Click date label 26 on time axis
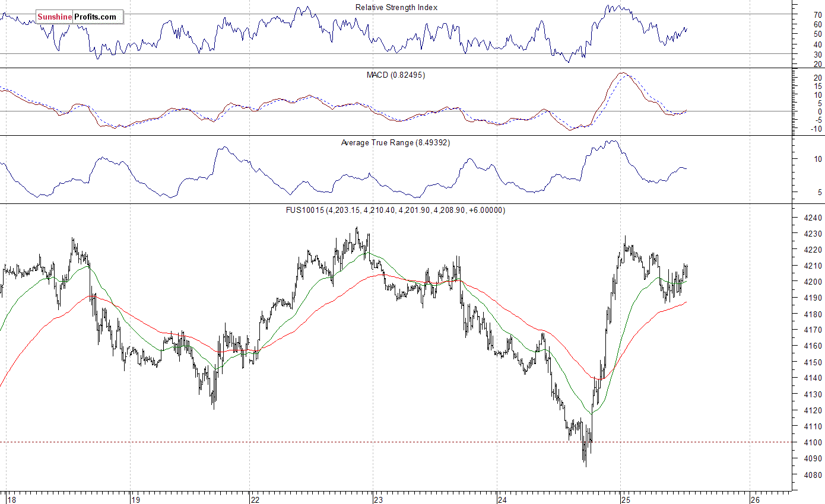This screenshot has width=825, height=504. (756, 499)
